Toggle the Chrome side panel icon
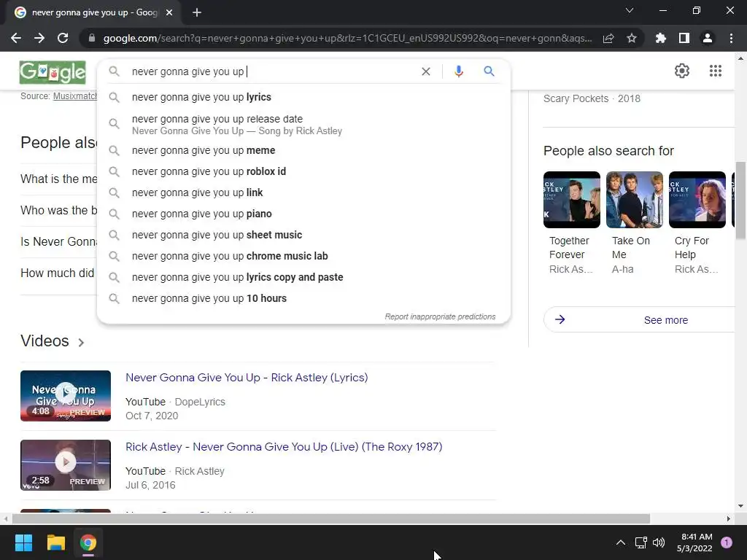Screen dimensions: 747x560 pos(684,38)
